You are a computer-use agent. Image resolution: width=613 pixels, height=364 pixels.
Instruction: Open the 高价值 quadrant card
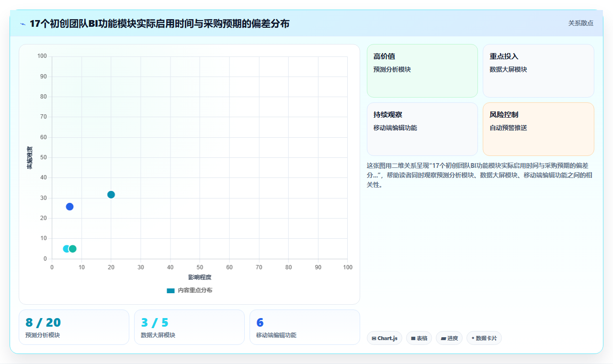click(x=422, y=71)
